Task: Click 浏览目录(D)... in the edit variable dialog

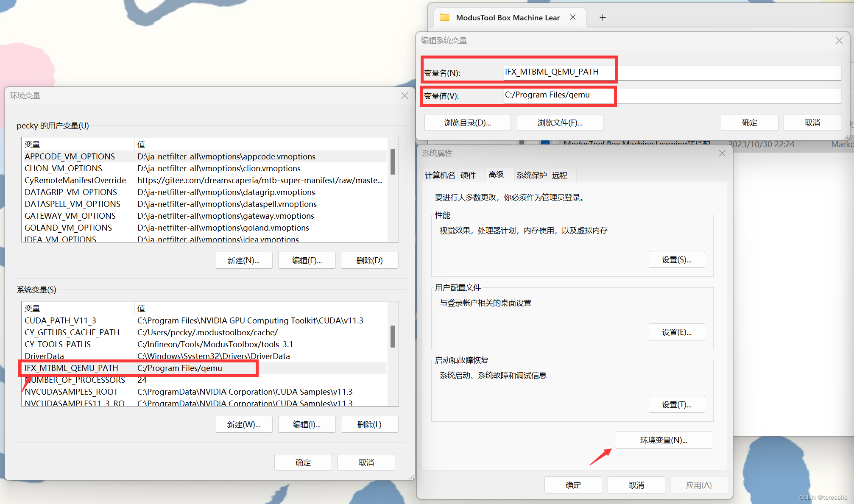Action: [x=467, y=123]
